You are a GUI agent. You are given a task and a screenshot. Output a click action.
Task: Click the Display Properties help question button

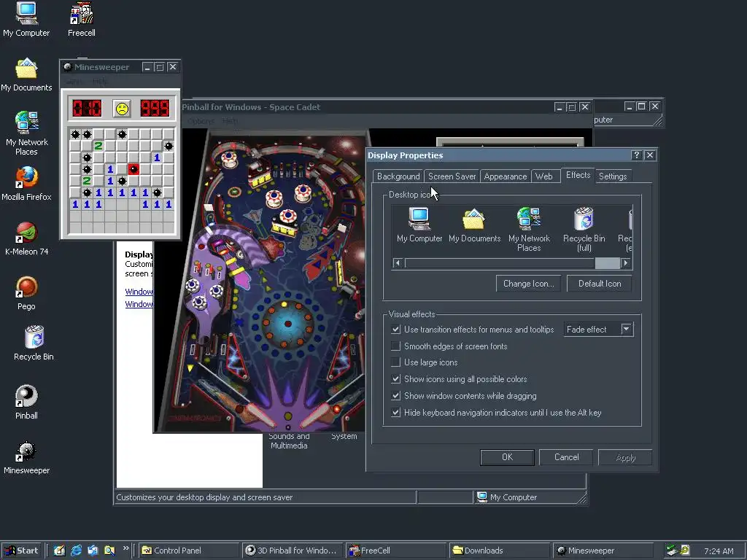[x=636, y=155]
